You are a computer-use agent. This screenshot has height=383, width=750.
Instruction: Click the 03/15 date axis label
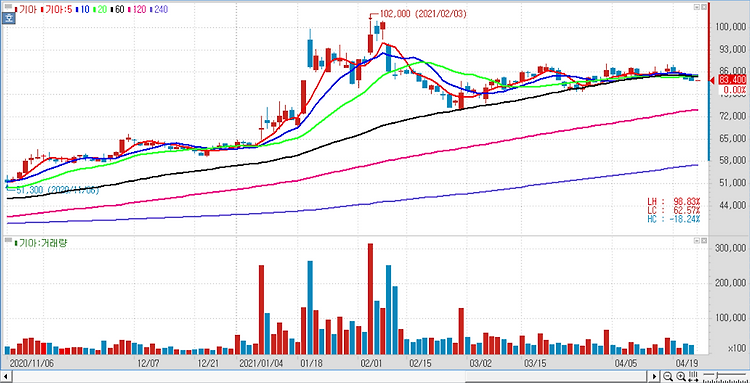pyautogui.click(x=536, y=363)
